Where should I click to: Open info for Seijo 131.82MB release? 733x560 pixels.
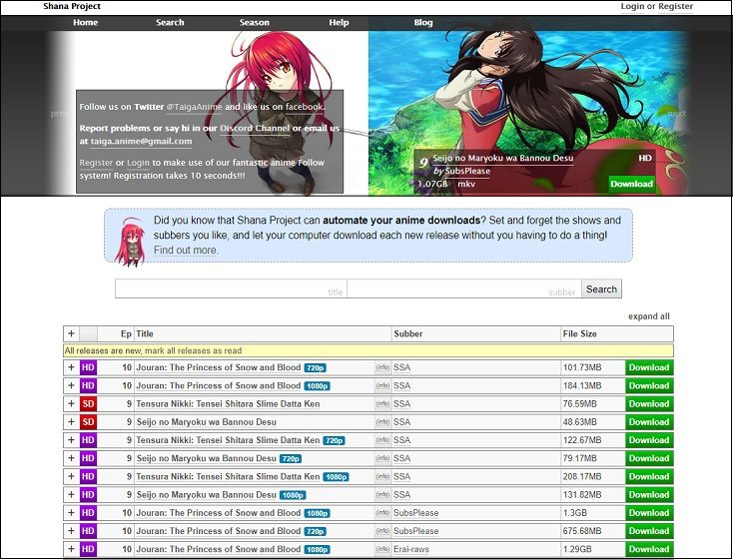pos(382,494)
